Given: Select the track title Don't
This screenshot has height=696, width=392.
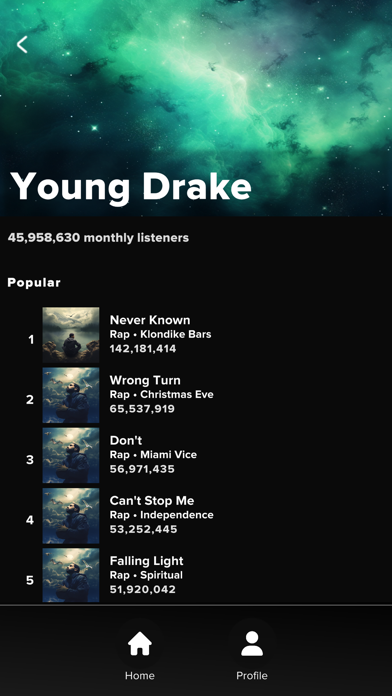Looking at the screenshot, I should pyautogui.click(x=126, y=440).
